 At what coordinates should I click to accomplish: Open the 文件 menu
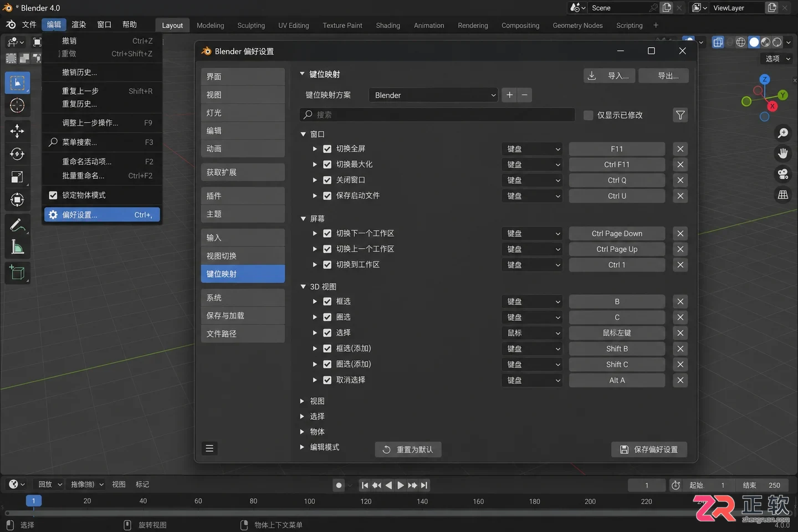pos(29,24)
